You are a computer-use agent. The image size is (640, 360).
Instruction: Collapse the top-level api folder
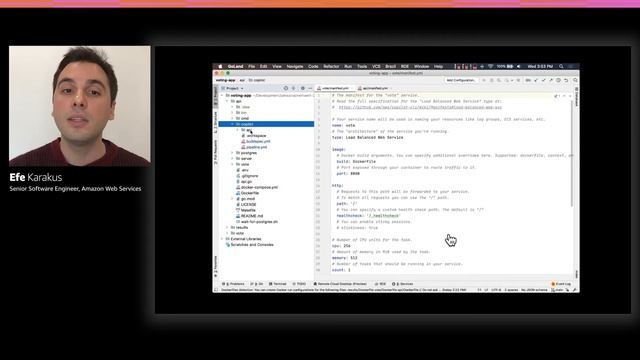tap(227, 101)
